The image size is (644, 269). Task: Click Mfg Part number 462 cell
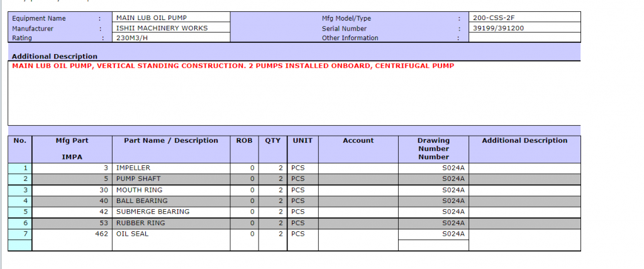72,234
